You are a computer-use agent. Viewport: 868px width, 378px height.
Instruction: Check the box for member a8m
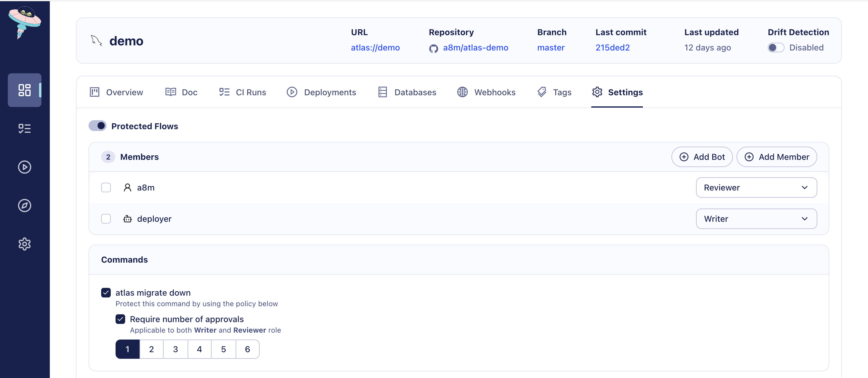pos(106,187)
